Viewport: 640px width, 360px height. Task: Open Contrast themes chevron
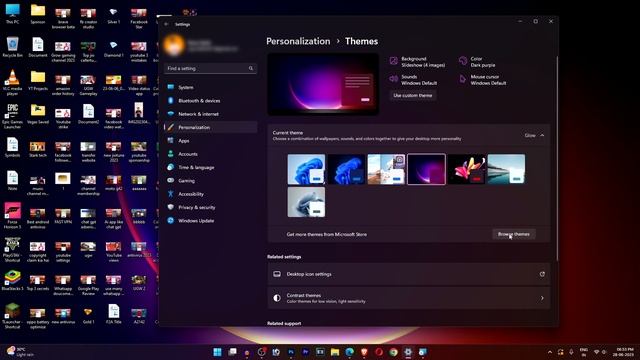(x=542, y=298)
